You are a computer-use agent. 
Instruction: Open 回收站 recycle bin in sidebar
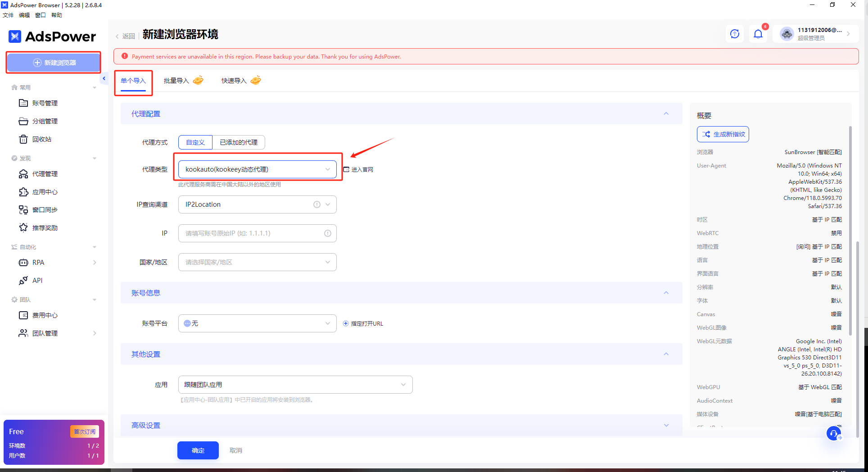pyautogui.click(x=41, y=139)
